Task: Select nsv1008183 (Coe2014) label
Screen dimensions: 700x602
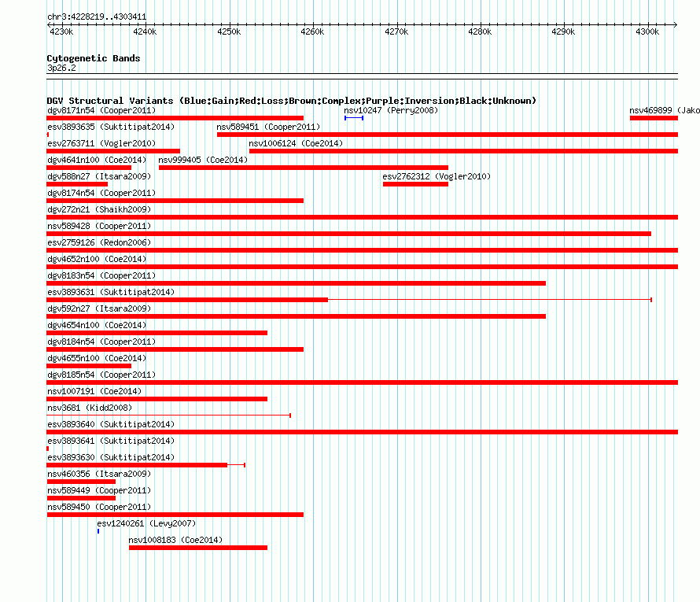Action: 175,540
